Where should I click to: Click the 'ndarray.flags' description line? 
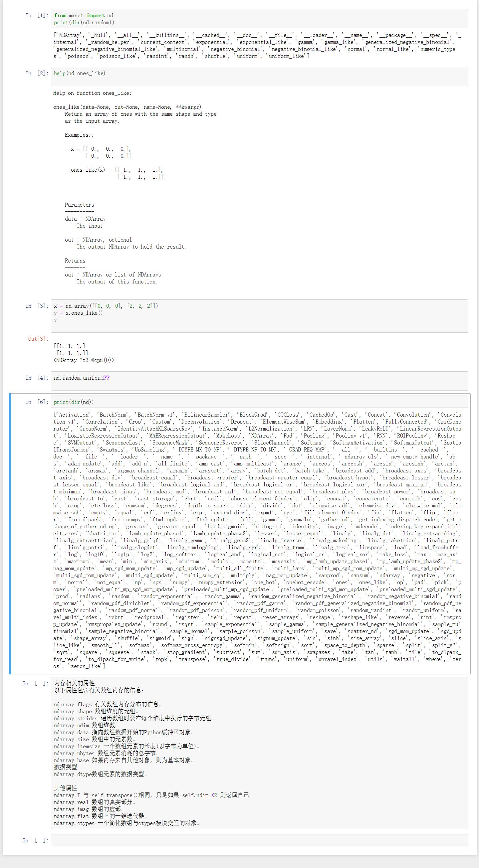(109, 704)
